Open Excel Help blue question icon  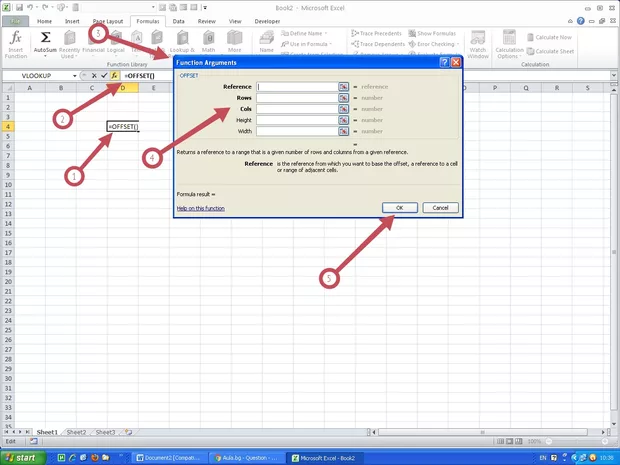580,21
